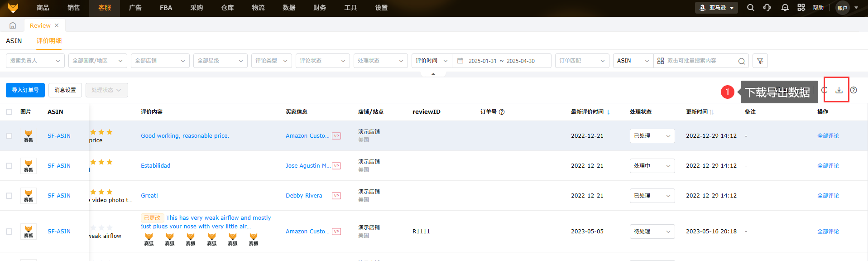Open the 全部国家/地区 dropdown

[97, 61]
